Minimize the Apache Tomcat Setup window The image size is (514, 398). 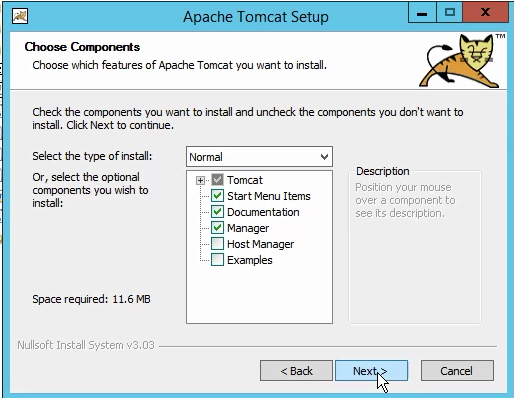(422, 13)
